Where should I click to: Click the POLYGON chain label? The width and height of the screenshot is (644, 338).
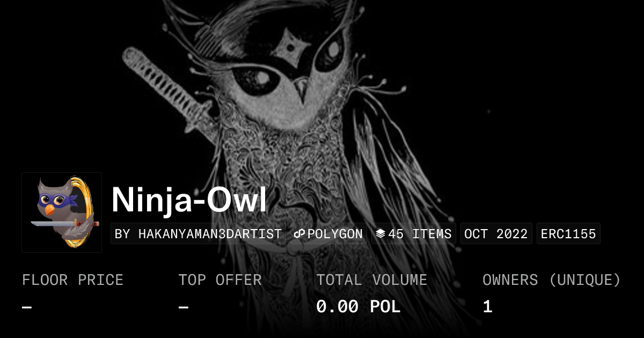pyautogui.click(x=335, y=234)
